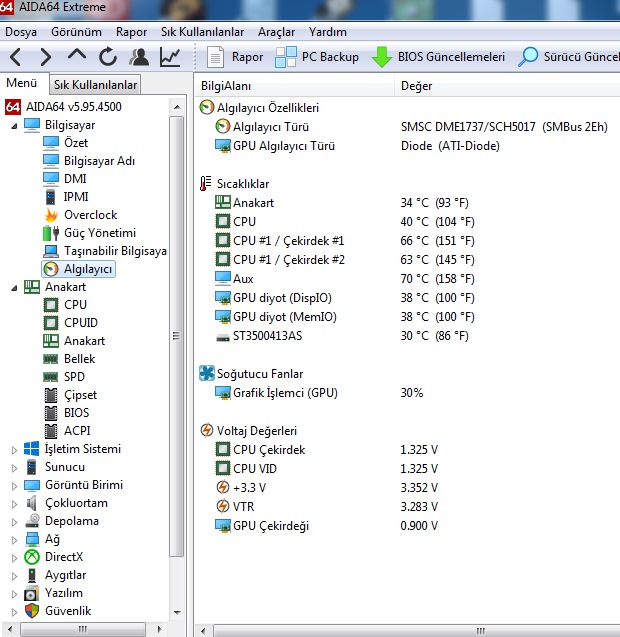Click the back navigation arrow
Image resolution: width=620 pixels, height=637 pixels.
point(17,57)
